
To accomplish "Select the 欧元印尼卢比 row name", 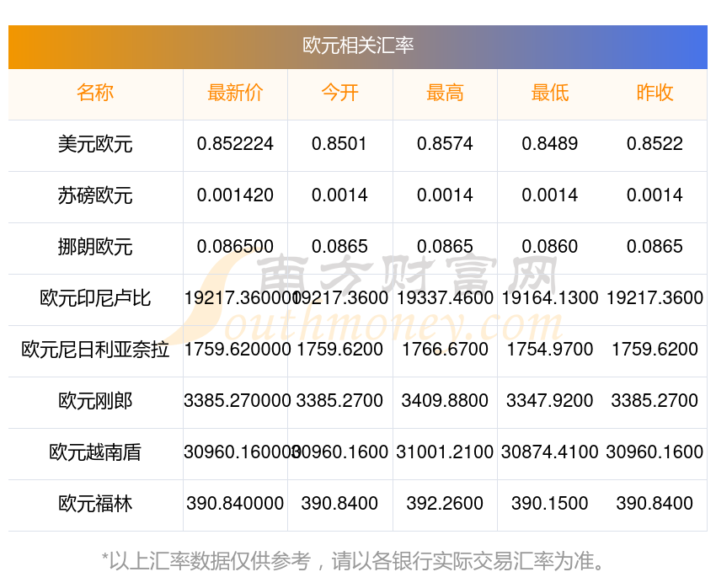I will point(95,298).
